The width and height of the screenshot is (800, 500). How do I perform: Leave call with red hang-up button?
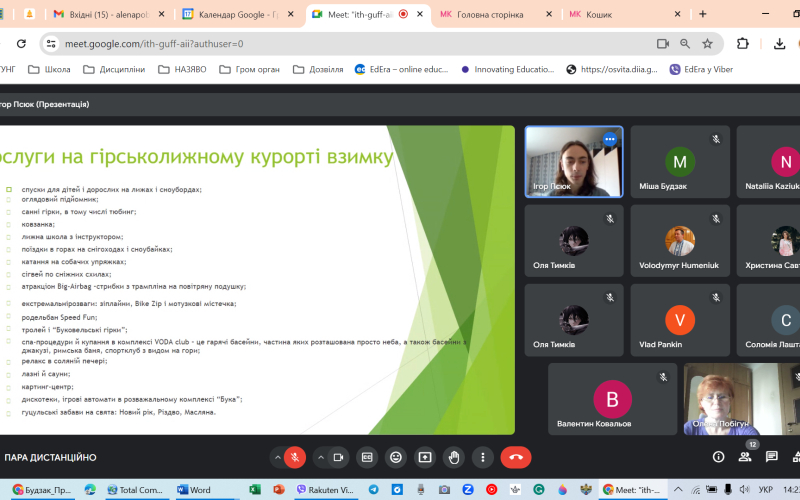point(516,458)
